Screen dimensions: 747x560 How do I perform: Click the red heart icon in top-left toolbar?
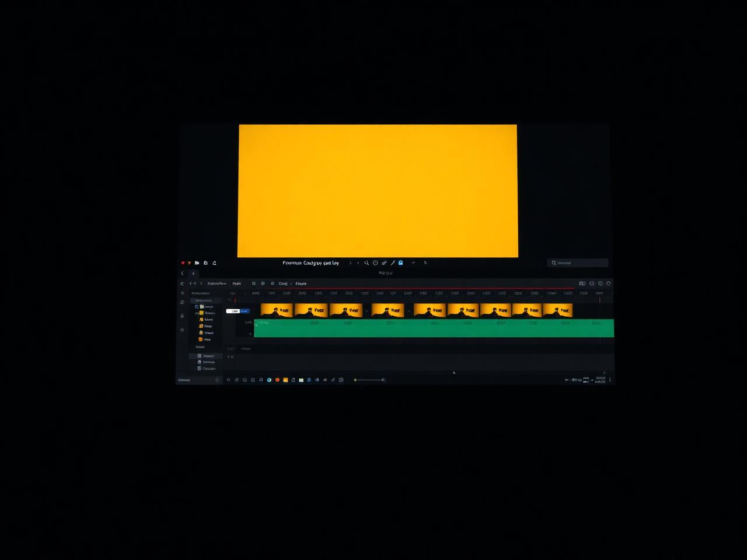click(183, 263)
